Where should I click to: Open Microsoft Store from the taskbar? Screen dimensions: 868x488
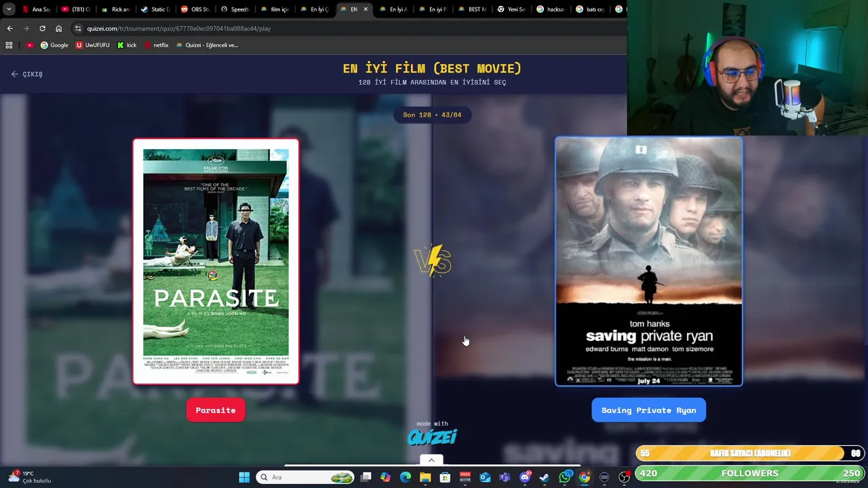(445, 477)
